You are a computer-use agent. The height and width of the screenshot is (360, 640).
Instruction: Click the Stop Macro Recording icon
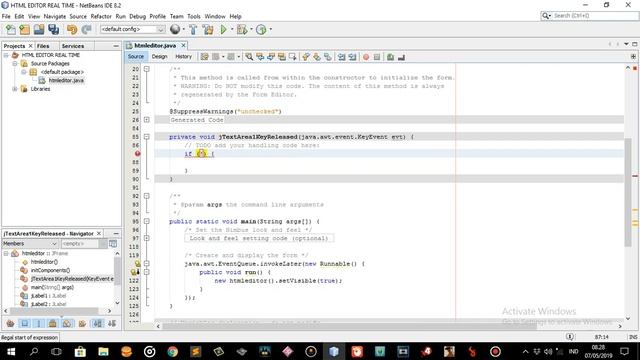377,57
